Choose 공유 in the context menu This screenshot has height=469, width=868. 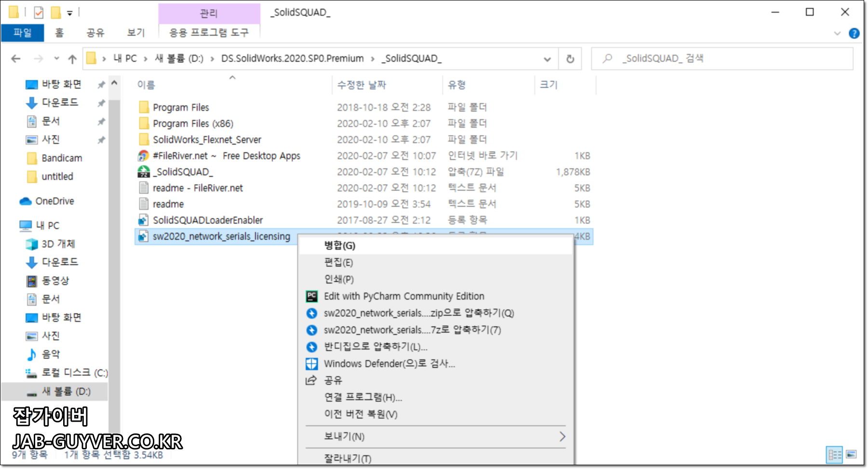click(x=435, y=380)
